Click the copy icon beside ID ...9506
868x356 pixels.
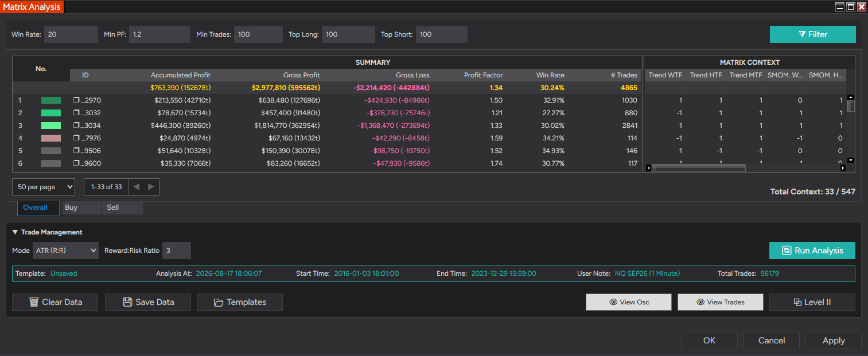pos(76,151)
